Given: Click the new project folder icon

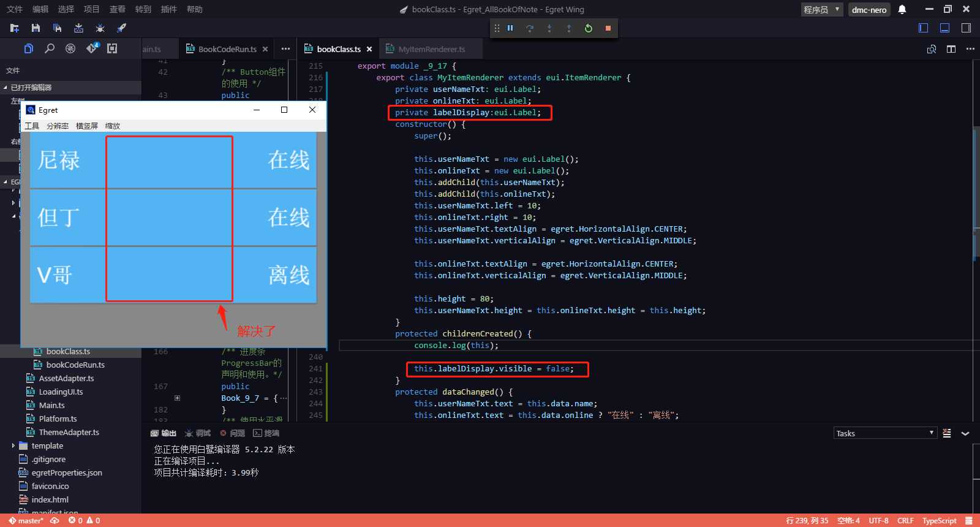Looking at the screenshot, I should [15, 28].
